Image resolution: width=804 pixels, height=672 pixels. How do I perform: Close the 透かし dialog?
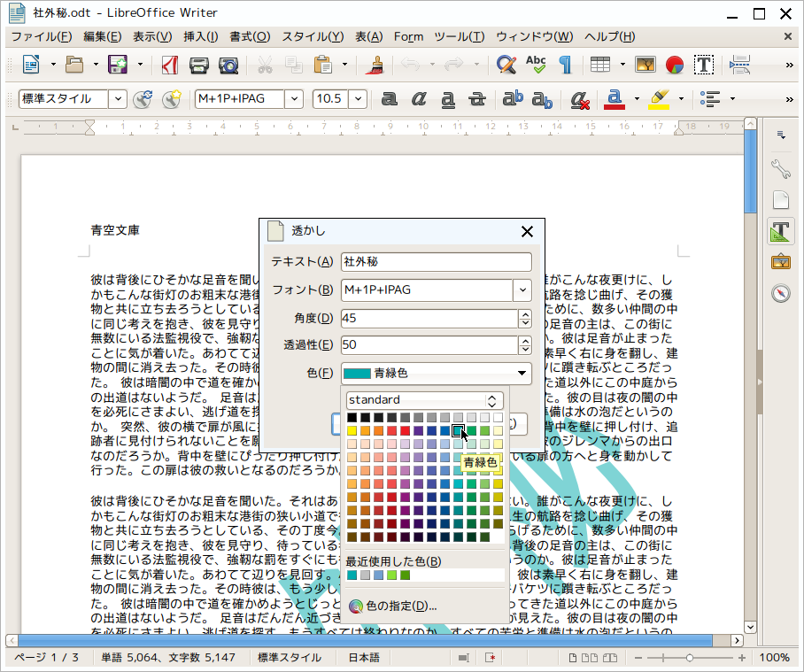click(x=527, y=232)
